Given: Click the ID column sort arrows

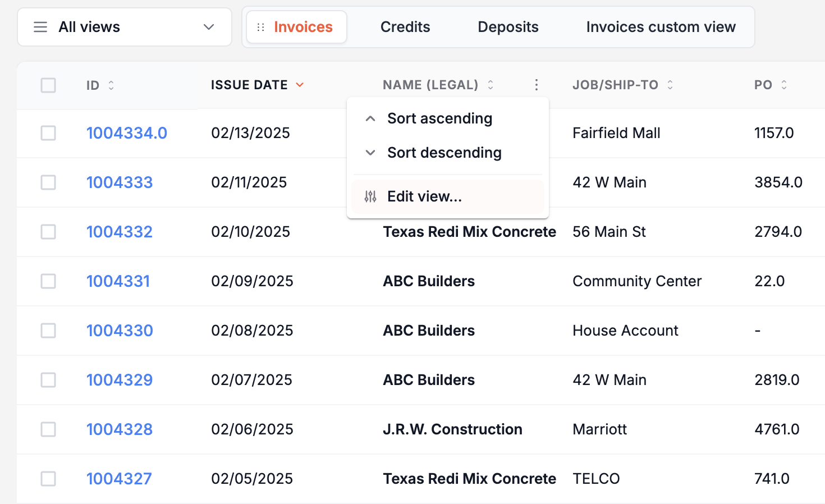Looking at the screenshot, I should click(x=111, y=85).
